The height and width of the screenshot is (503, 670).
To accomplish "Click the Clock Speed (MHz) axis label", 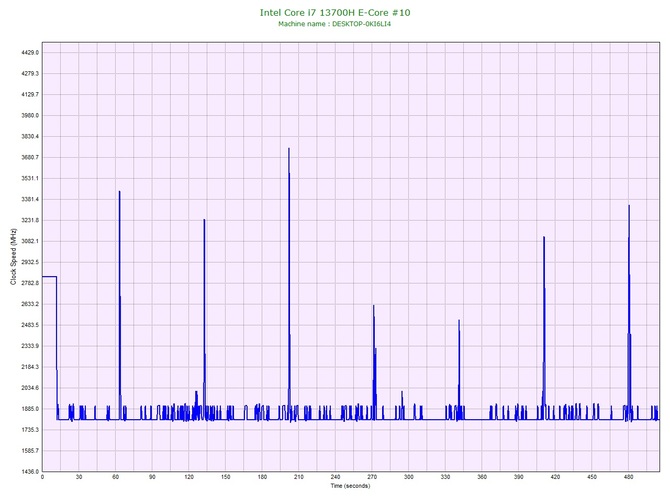I will click(13, 257).
